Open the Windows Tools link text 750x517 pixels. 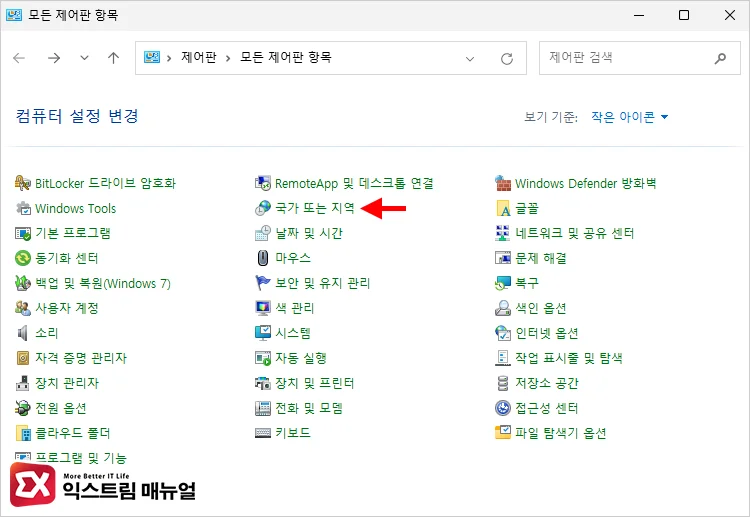[x=76, y=208]
